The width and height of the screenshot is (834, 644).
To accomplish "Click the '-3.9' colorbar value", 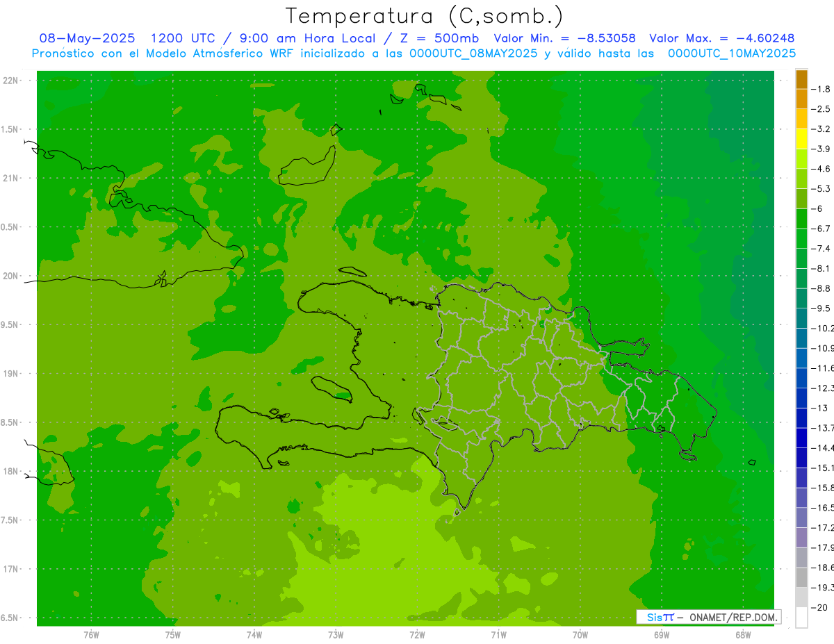I will [x=821, y=149].
